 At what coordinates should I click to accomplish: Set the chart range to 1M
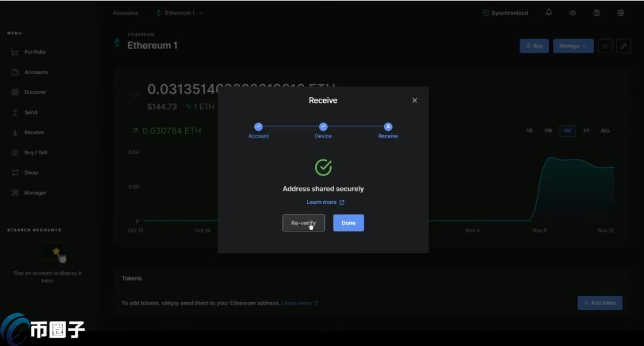567,131
